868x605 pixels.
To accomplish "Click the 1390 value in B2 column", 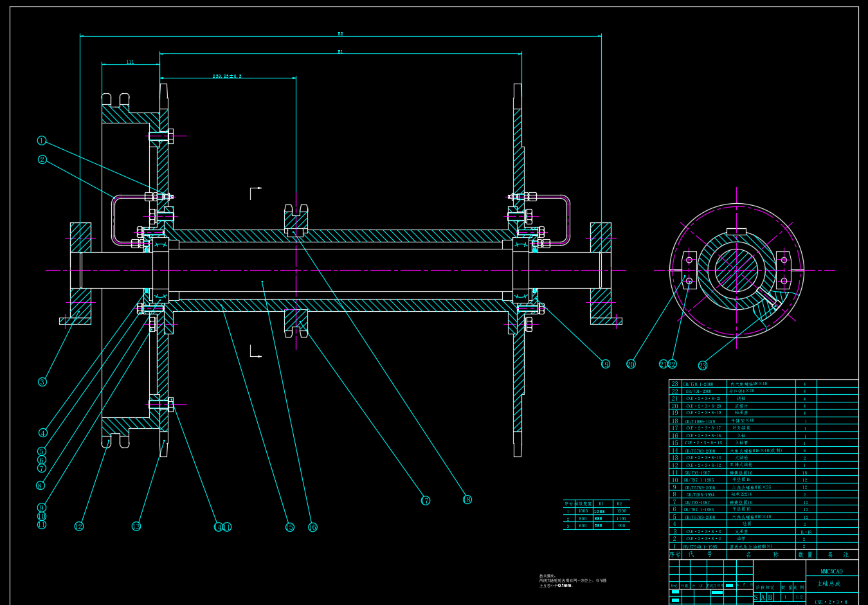I will tap(621, 511).
